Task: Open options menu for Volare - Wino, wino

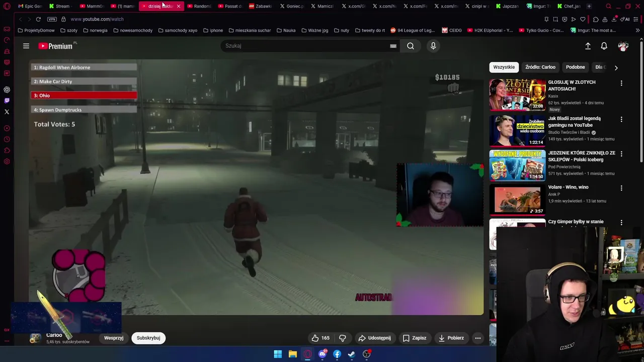Action: click(621, 188)
